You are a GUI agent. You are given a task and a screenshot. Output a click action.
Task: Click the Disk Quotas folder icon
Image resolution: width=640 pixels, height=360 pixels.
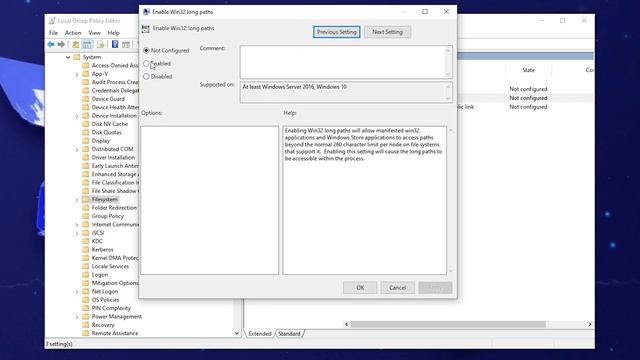pos(85,132)
